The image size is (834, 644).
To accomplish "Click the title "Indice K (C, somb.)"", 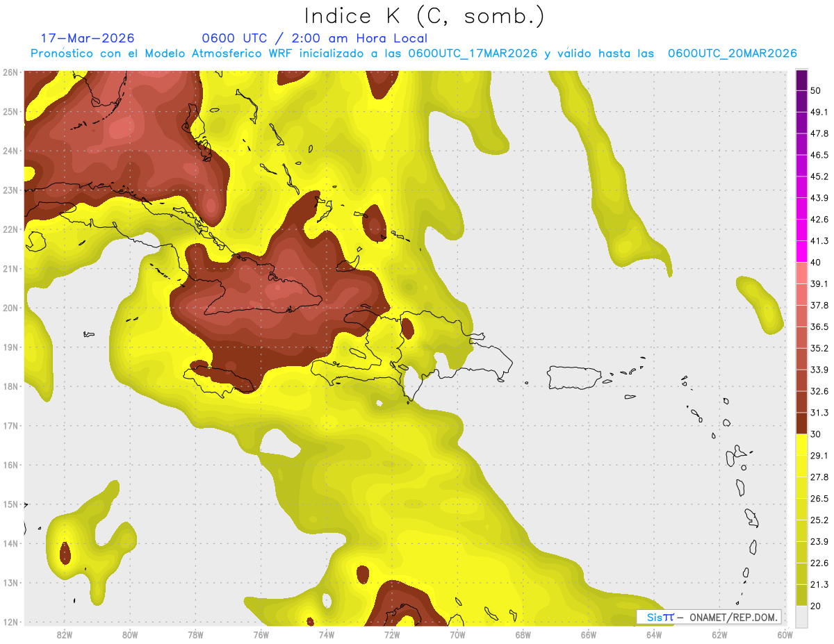I will pos(425,16).
